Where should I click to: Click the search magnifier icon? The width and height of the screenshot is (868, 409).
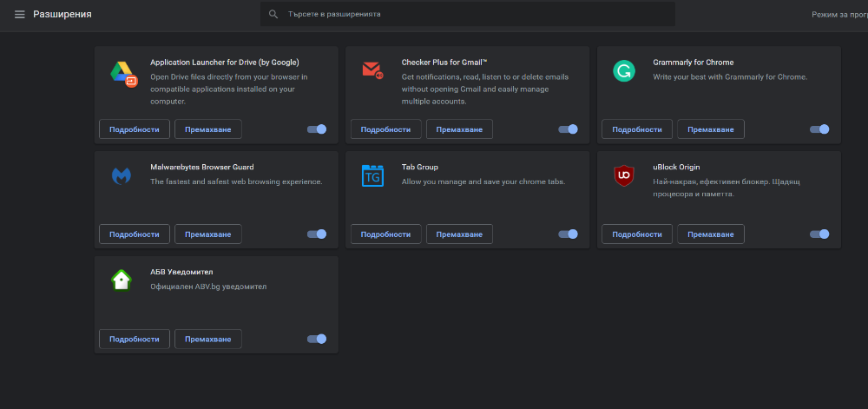click(x=273, y=14)
